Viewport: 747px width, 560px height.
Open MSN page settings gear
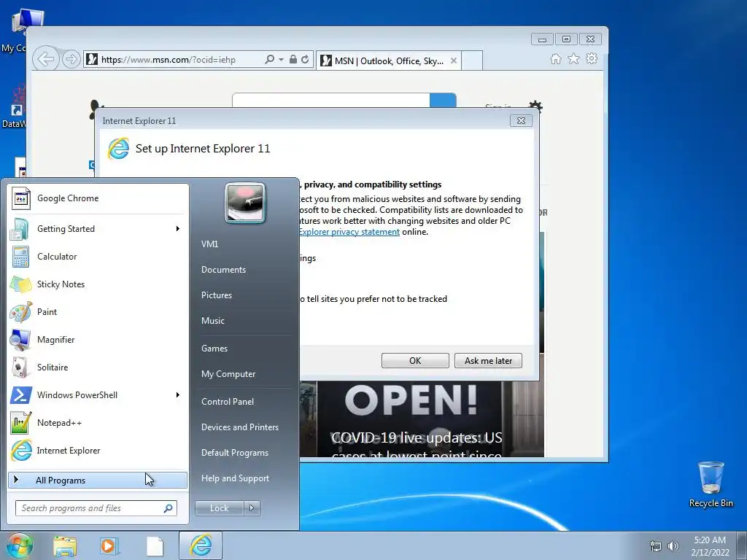(535, 105)
